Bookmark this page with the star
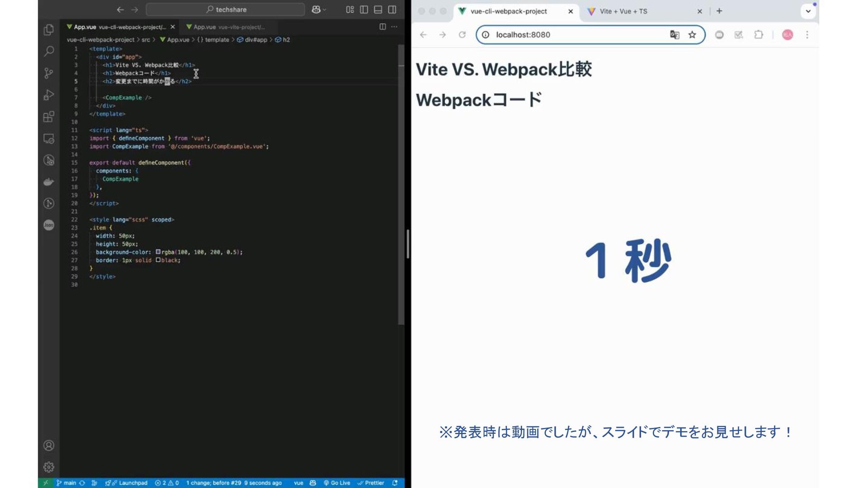This screenshot has width=868, height=488. [x=692, y=35]
